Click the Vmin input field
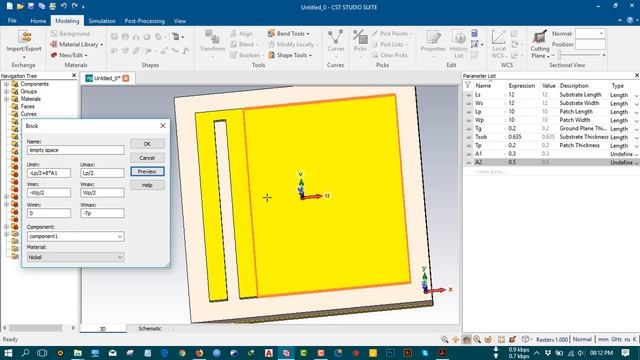The width and height of the screenshot is (640, 360). click(x=49, y=193)
